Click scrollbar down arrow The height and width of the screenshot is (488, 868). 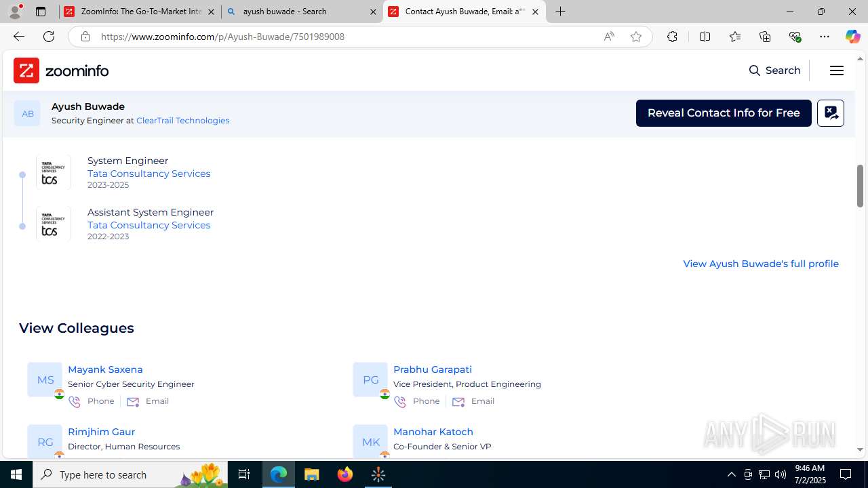point(861,449)
